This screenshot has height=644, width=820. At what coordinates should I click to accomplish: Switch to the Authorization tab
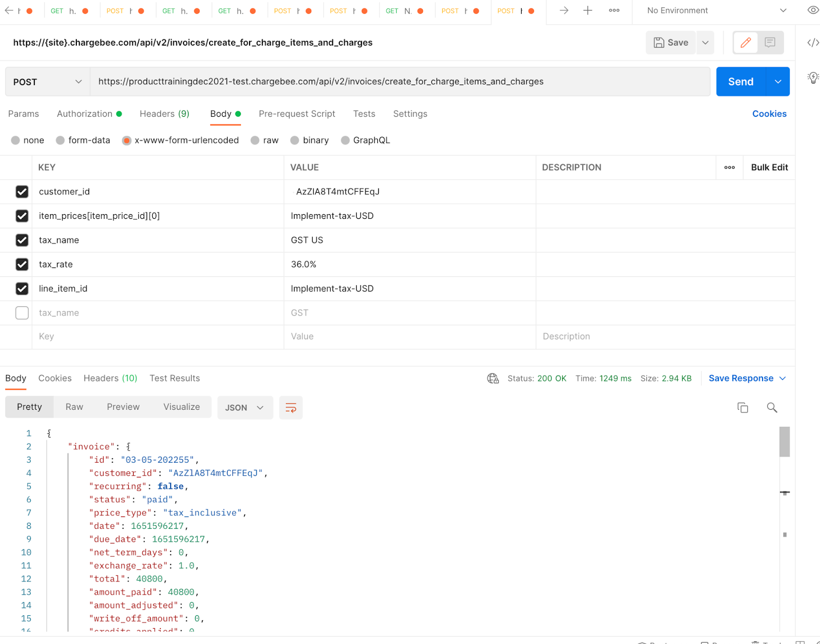click(x=89, y=114)
